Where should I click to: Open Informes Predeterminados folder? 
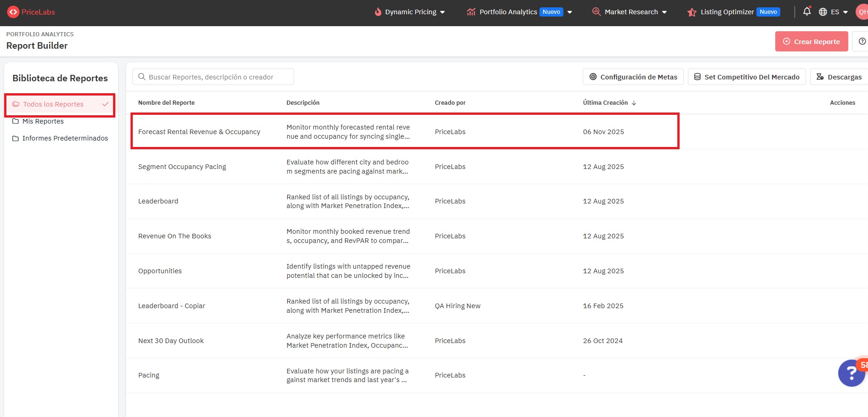[x=65, y=138]
